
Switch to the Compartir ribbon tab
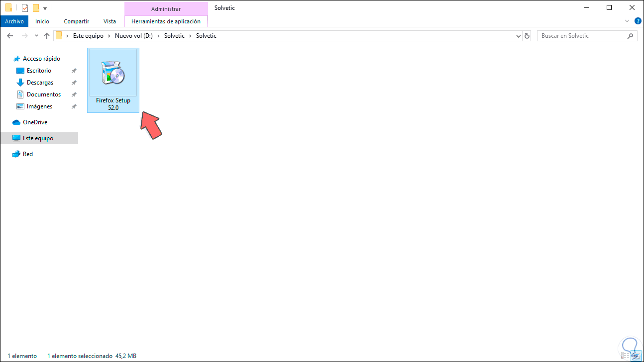click(x=76, y=21)
